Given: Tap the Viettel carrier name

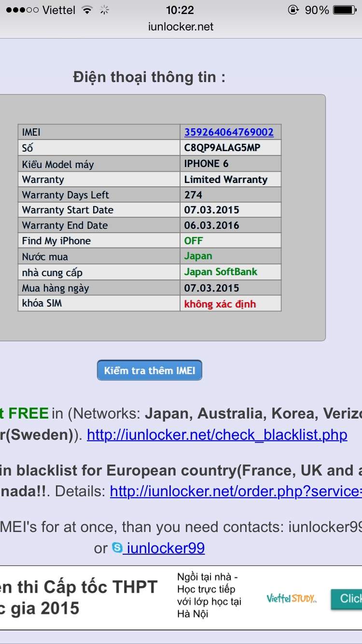Looking at the screenshot, I should tap(59, 10).
